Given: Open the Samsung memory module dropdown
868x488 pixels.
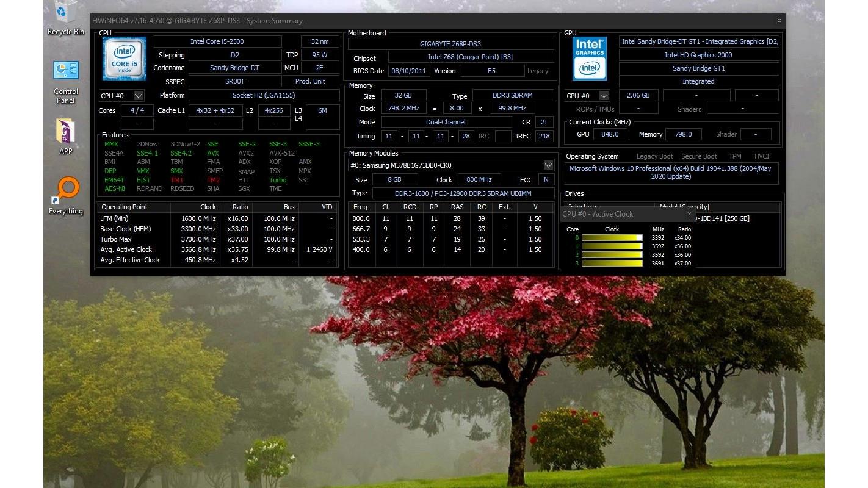Looking at the screenshot, I should (x=548, y=165).
